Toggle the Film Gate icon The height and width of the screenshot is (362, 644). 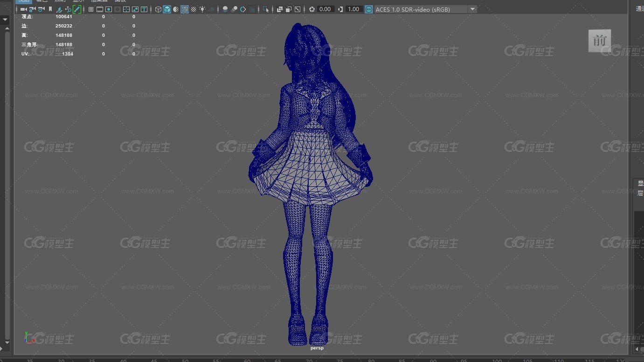point(100,9)
